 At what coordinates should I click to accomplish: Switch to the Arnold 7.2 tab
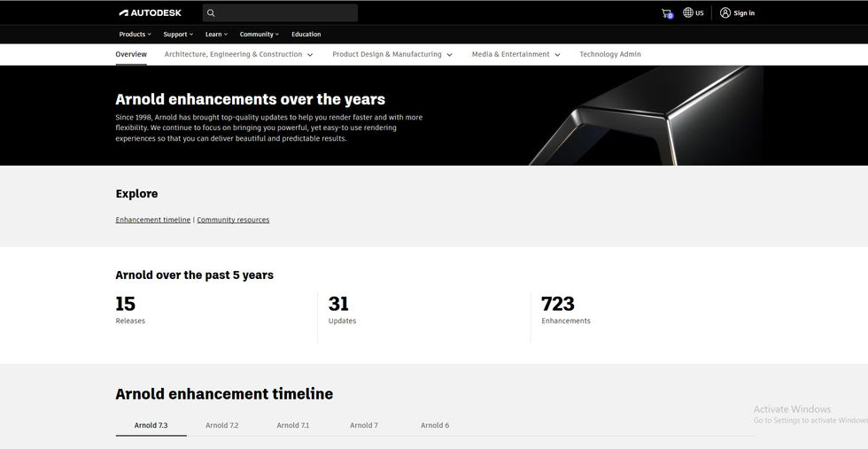pyautogui.click(x=222, y=425)
